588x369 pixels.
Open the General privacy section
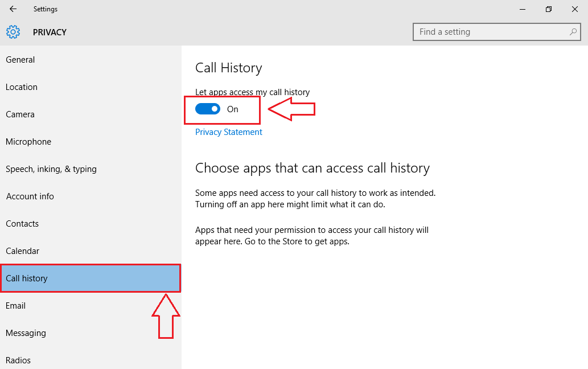point(91,60)
